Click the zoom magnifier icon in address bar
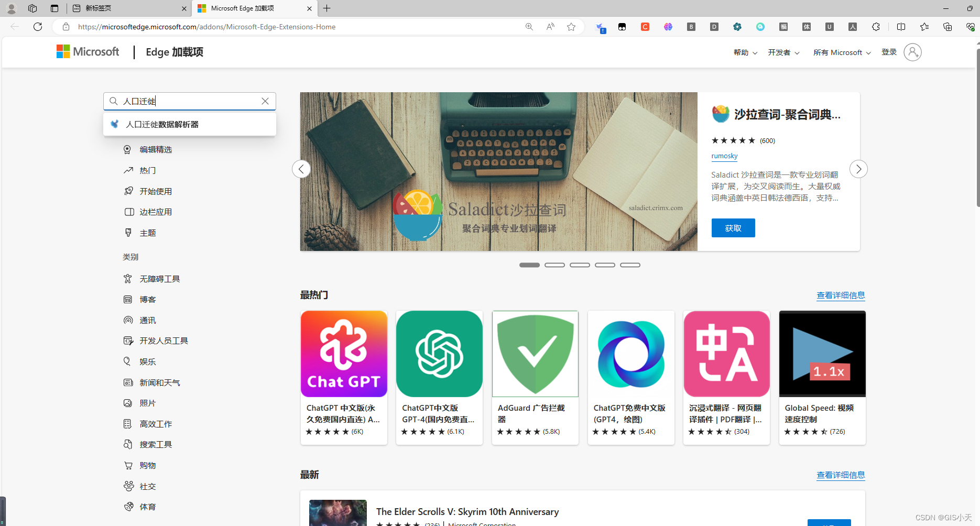The width and height of the screenshot is (980, 526). click(x=529, y=27)
